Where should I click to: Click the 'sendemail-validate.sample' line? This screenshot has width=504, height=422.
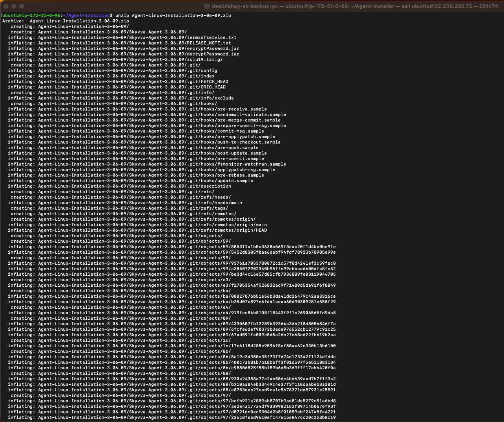[147, 114]
